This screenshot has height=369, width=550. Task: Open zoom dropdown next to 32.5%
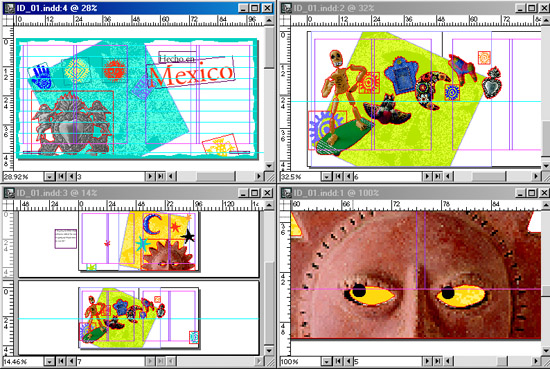click(327, 176)
